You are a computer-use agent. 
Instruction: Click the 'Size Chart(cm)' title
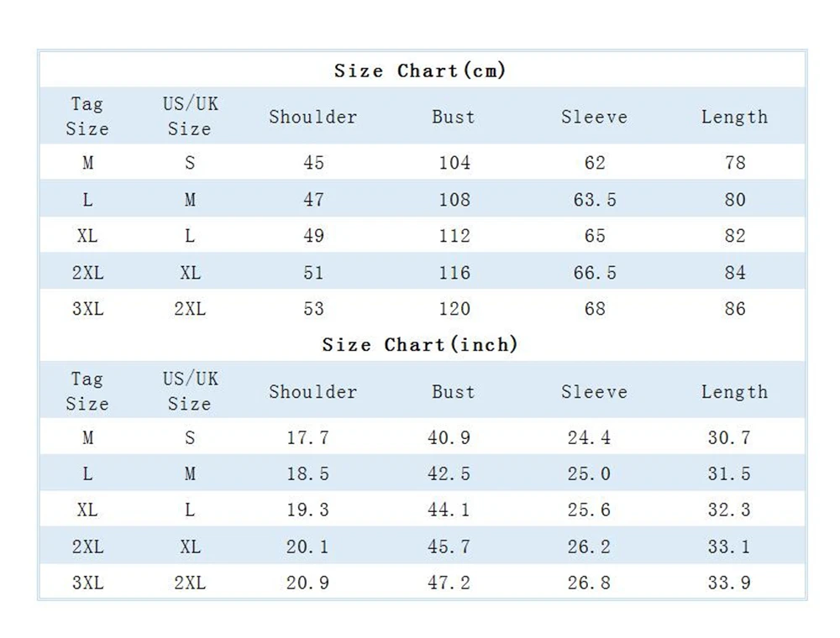419,71
